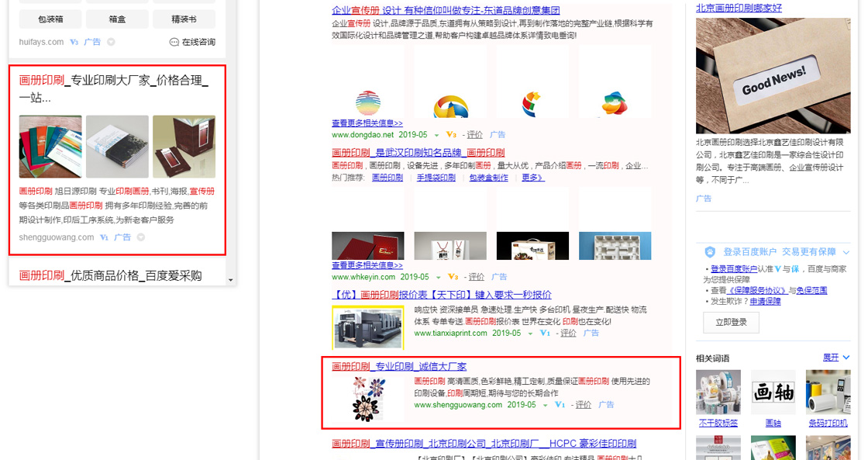Expand the arrow after www.dongdao.net 2019-05
Screen dimensions: 868x460
pos(436,135)
